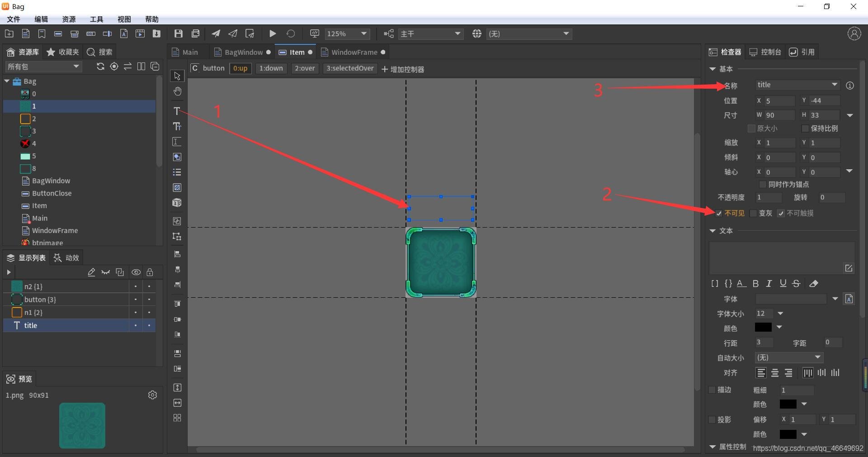Toggle the 不可见 checkbox

(x=719, y=214)
